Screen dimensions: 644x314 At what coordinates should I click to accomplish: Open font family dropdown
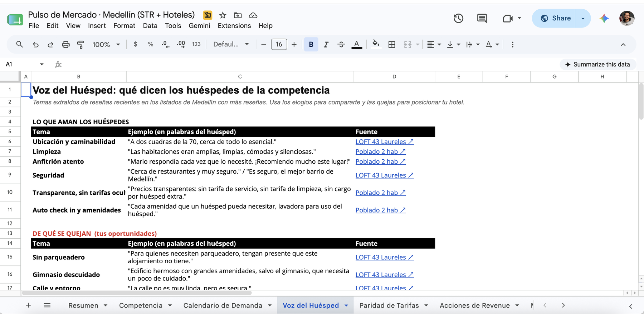coord(231,44)
